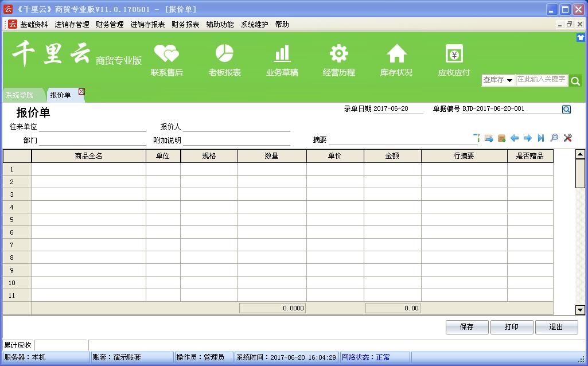This screenshot has height=366, width=588.
Task: Click the blue left arrow previous record icon
Action: click(x=515, y=138)
